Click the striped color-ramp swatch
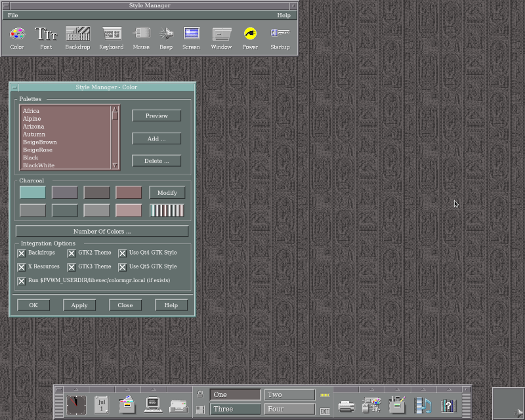The image size is (525, 420). click(167, 211)
